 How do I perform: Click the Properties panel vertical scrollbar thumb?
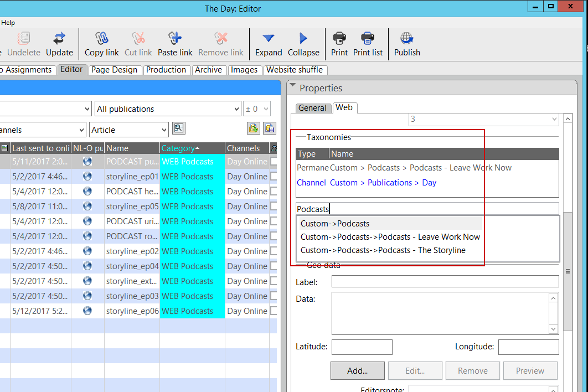[x=568, y=271]
